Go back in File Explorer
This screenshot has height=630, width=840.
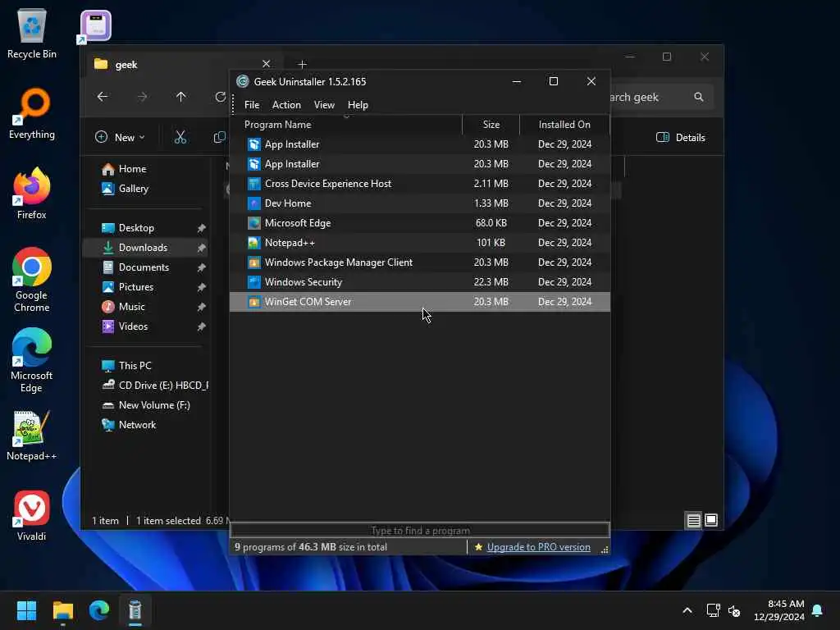click(103, 97)
